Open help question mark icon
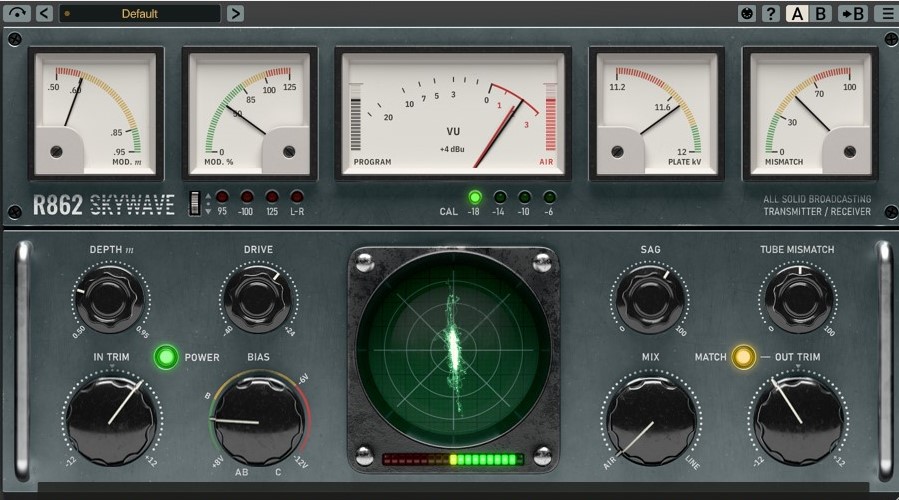The image size is (899, 500). pos(771,13)
